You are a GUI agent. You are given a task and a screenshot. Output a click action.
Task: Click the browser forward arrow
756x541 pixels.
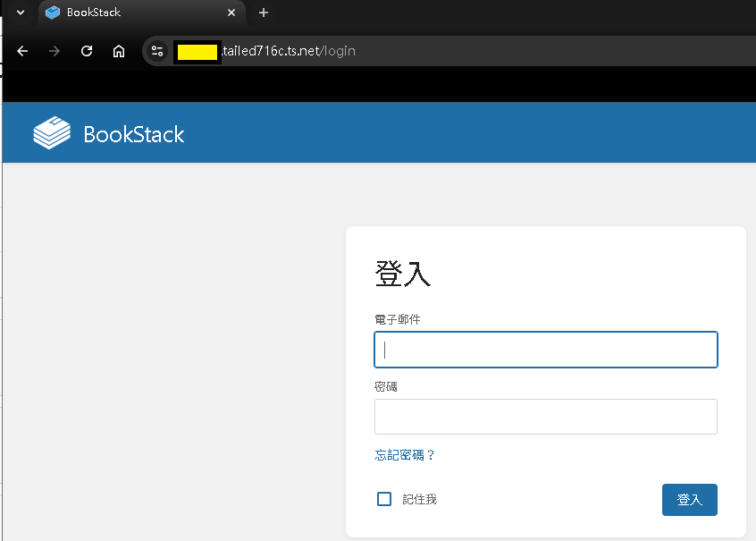(x=55, y=51)
